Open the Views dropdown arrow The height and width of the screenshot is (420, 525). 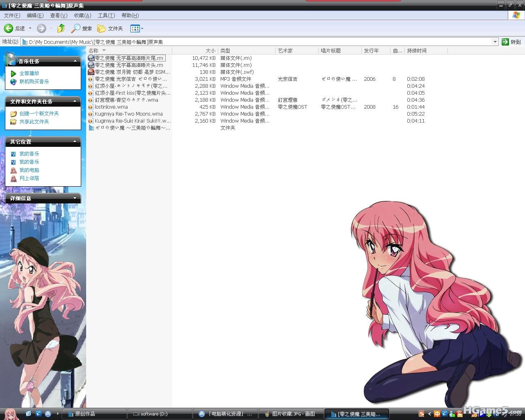[142, 28]
